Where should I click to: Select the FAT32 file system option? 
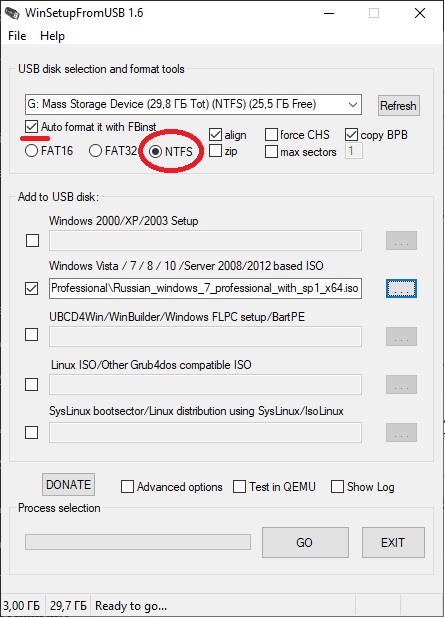click(x=95, y=151)
